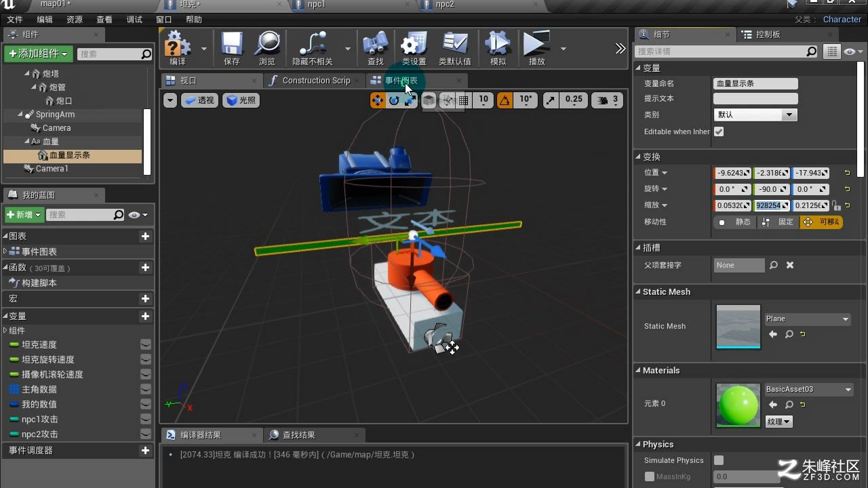Open 文件 menu

point(14,20)
